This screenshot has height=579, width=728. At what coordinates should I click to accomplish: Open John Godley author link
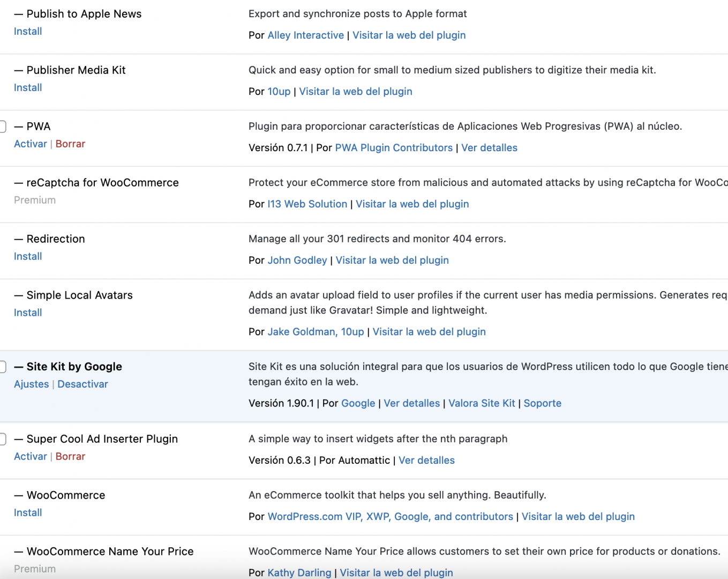[297, 260]
